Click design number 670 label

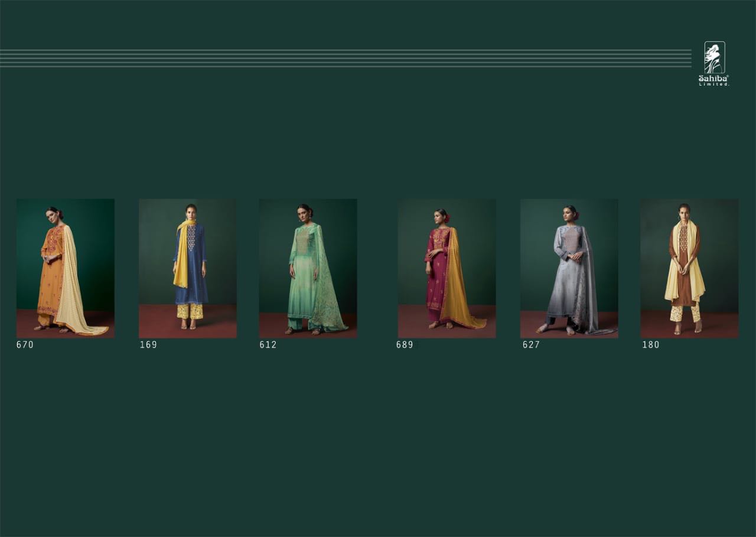pos(25,345)
